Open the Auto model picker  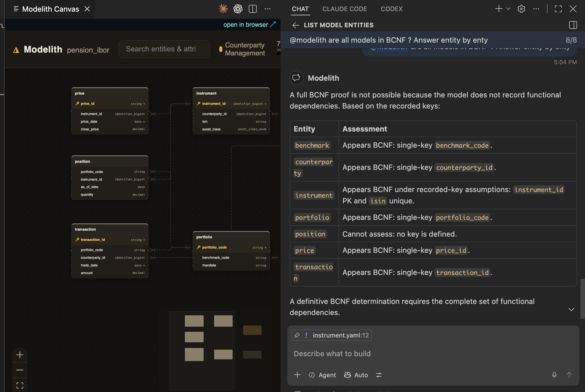(356, 375)
